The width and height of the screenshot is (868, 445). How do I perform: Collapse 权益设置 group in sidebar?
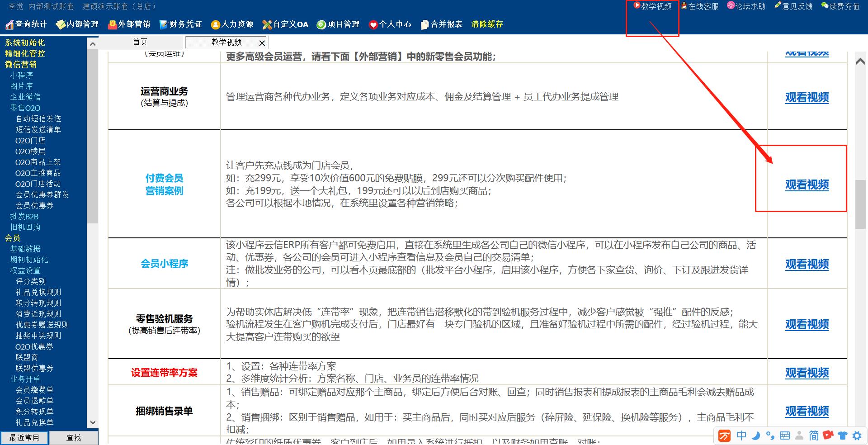coord(25,270)
